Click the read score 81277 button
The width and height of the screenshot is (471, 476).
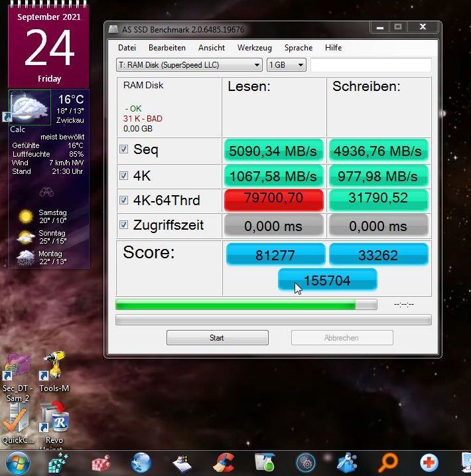(x=275, y=254)
